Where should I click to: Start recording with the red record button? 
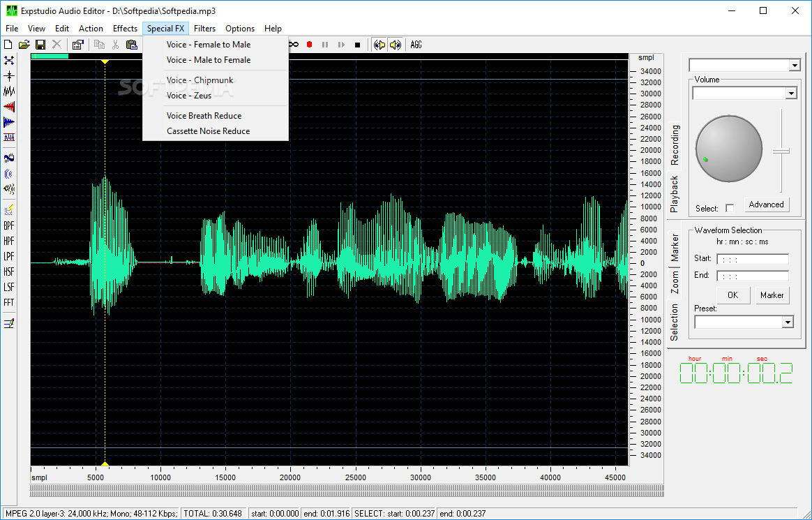(x=309, y=45)
